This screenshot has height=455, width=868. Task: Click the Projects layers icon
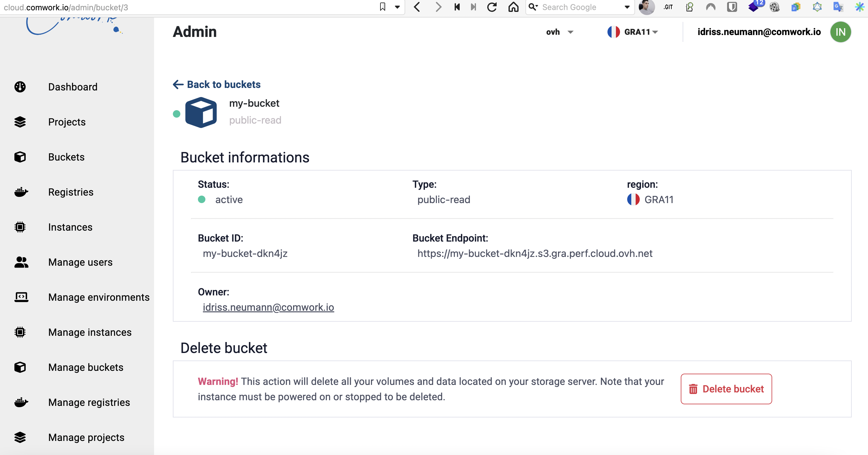pyautogui.click(x=20, y=122)
